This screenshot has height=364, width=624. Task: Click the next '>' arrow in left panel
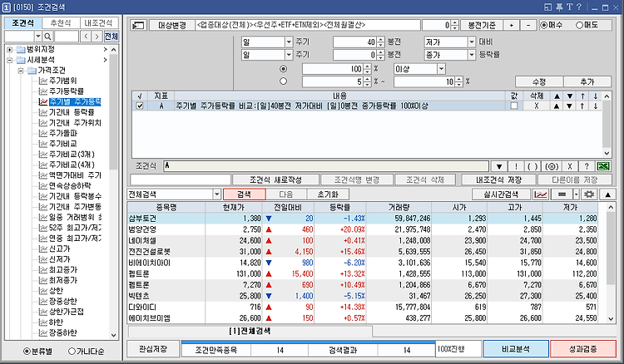pyautogui.click(x=97, y=37)
